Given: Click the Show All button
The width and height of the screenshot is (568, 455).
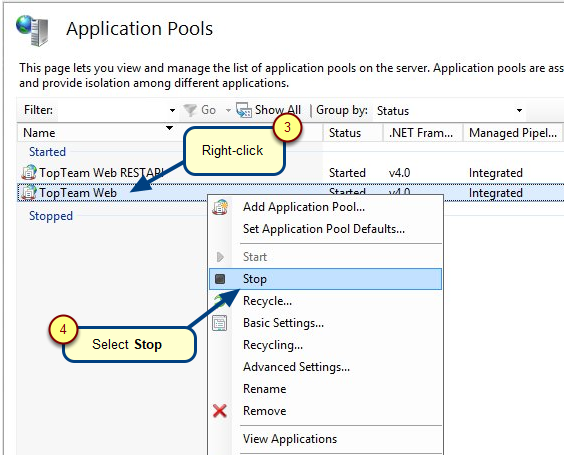Looking at the screenshot, I should (x=268, y=110).
